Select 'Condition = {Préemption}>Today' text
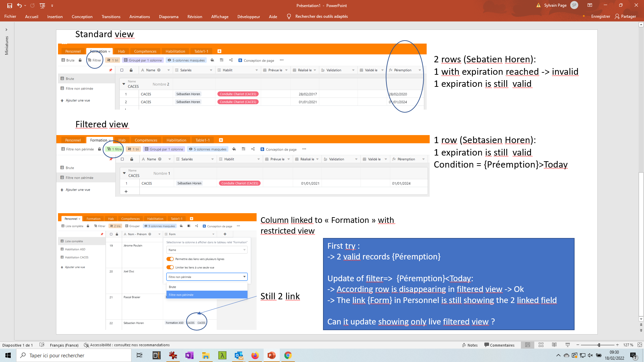Viewport: 644px width, 362px height. click(500, 165)
